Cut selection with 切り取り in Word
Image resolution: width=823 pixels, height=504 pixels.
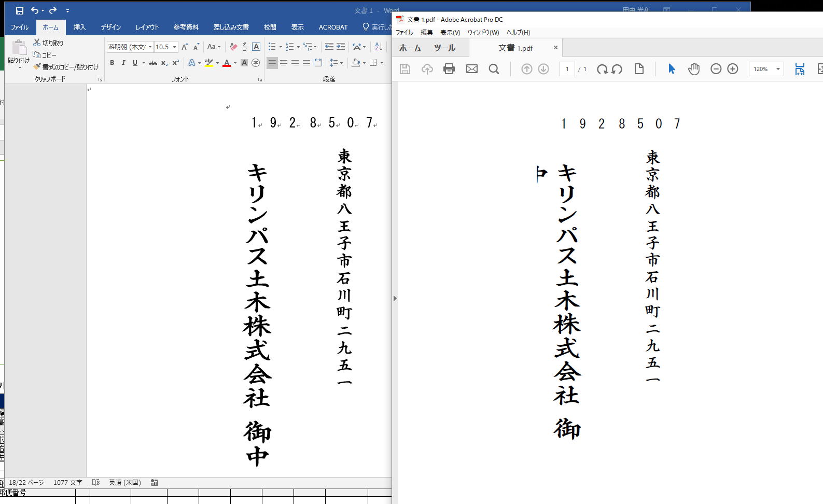48,43
